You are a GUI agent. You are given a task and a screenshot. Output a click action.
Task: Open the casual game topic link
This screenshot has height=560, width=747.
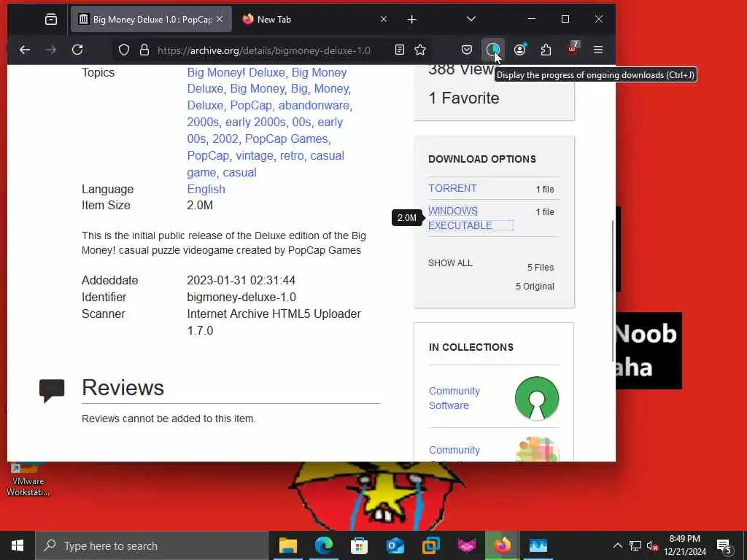click(266, 164)
